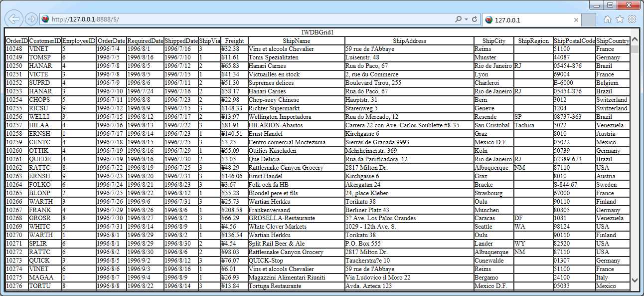The width and height of the screenshot is (644, 296).
Task: Click city Lyon cell
Action: click(x=493, y=74)
